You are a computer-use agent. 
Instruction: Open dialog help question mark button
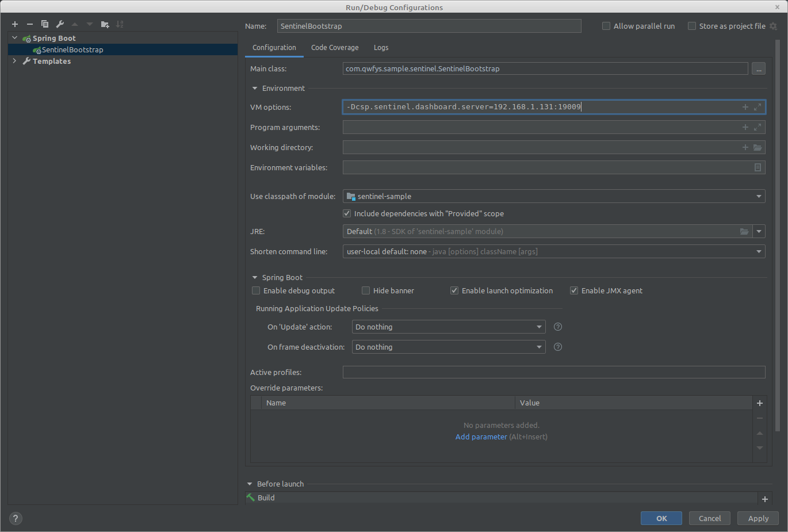[x=16, y=518]
